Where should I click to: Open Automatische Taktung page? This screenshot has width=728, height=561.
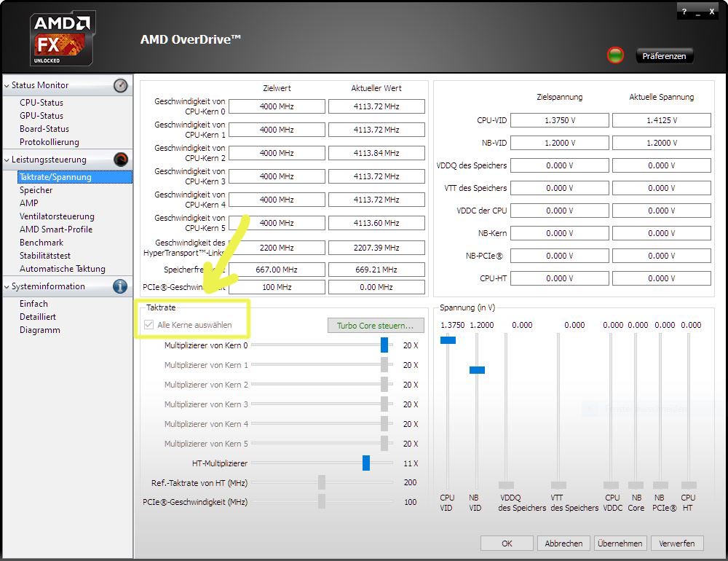pyautogui.click(x=62, y=269)
